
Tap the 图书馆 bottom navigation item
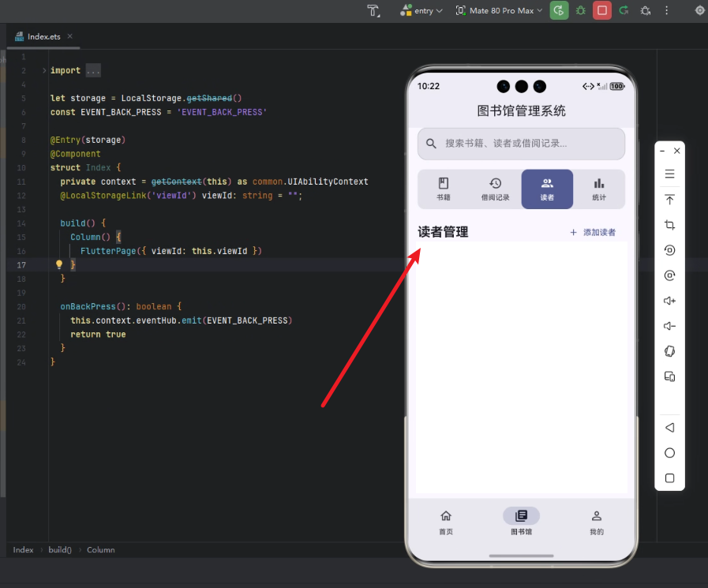[x=521, y=522]
